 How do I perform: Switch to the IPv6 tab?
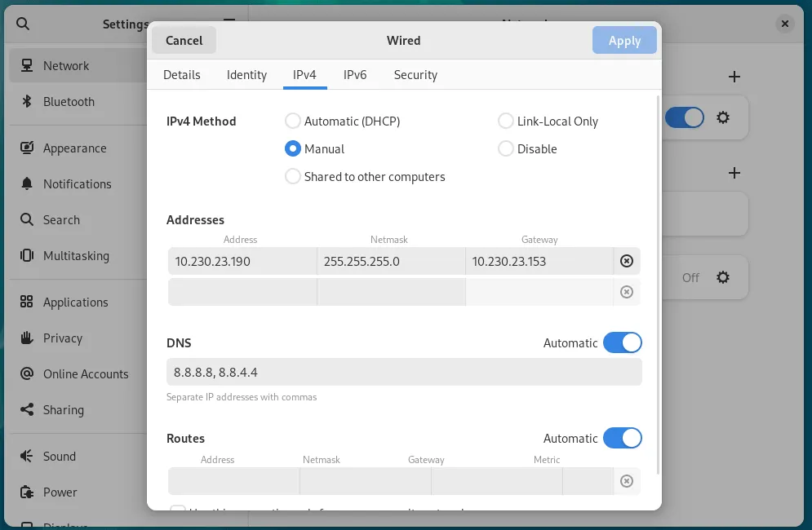(x=355, y=75)
